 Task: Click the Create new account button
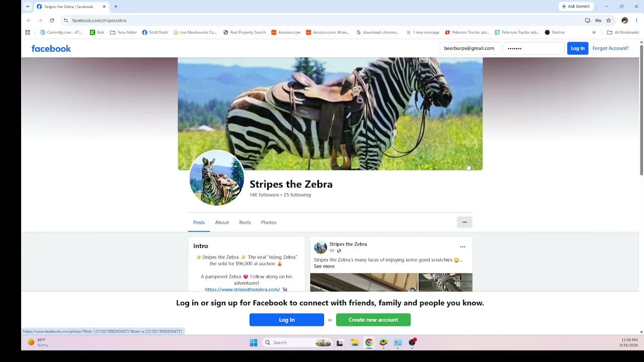click(373, 320)
